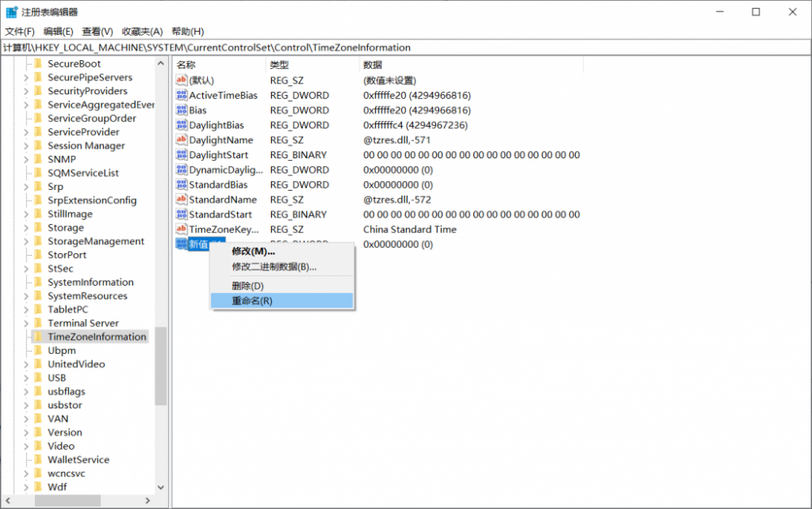
Task: Expand the Session Manager tree node
Action: pyautogui.click(x=26, y=146)
